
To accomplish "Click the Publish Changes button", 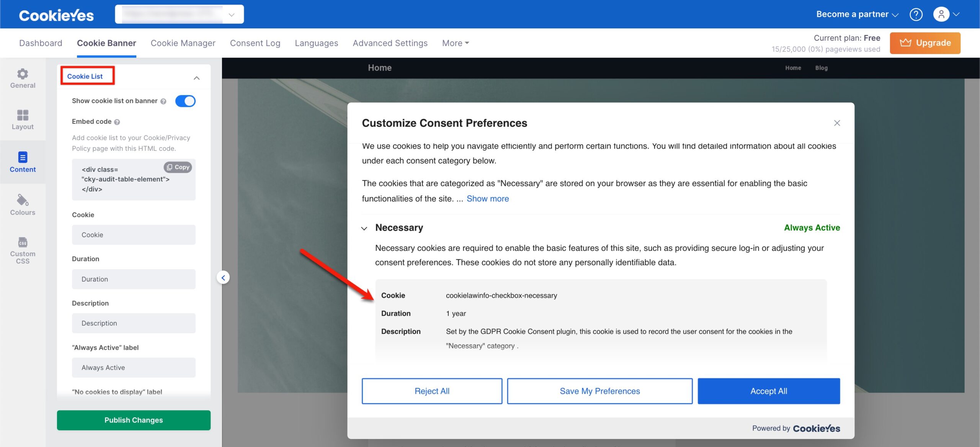I will [134, 420].
